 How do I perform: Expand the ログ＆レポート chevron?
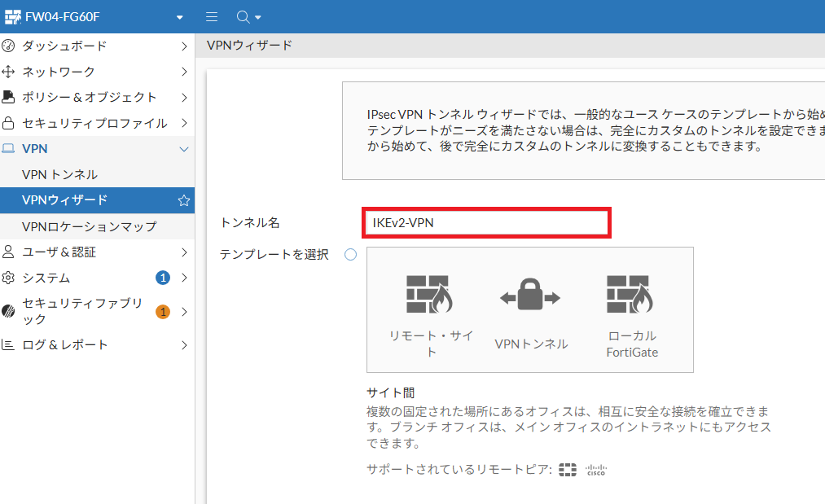pos(184,346)
